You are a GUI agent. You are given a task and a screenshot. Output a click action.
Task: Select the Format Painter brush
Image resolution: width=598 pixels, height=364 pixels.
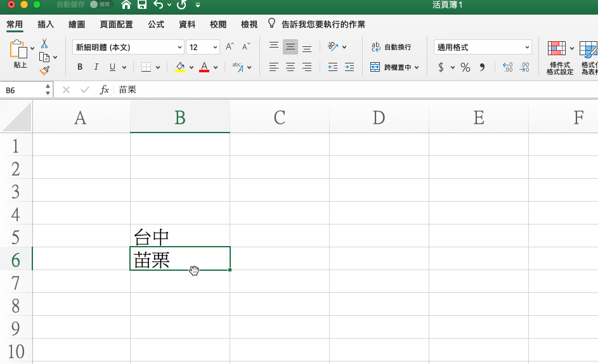pyautogui.click(x=44, y=70)
